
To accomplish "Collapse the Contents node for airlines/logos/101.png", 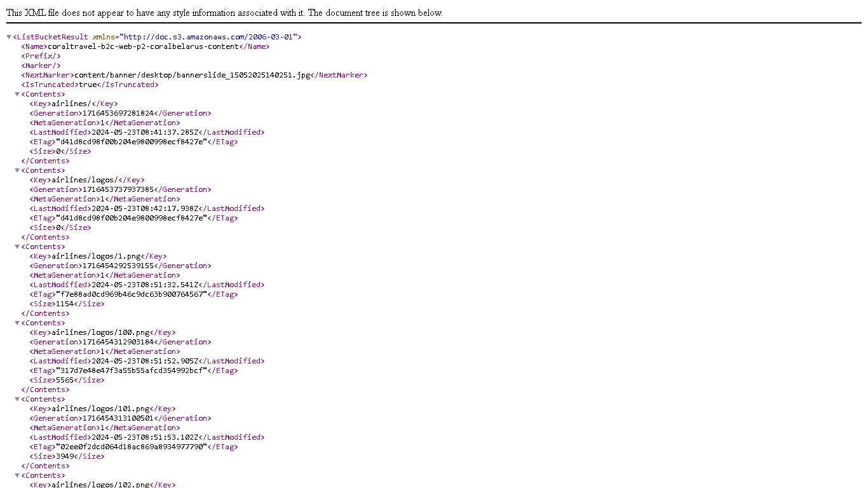I will (18, 399).
